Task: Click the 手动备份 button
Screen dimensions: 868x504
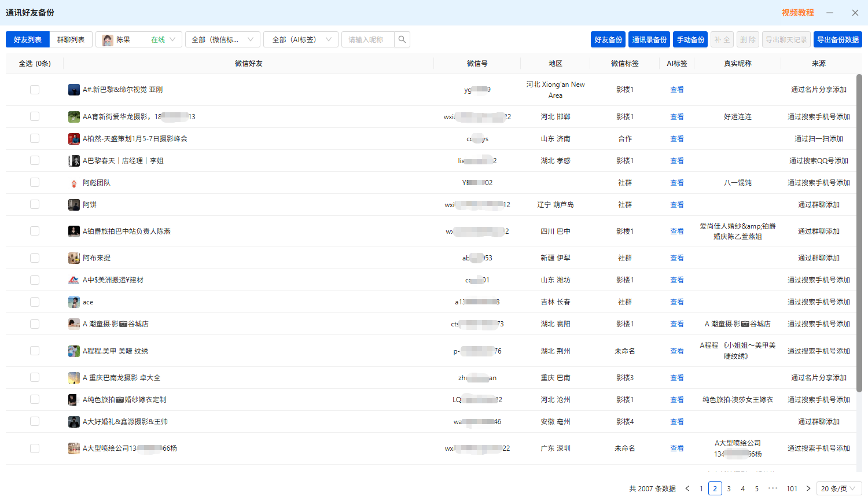Action: (x=690, y=39)
